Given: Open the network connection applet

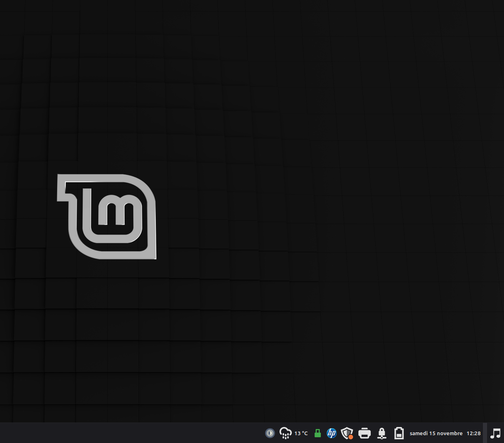Looking at the screenshot, I should [381, 433].
